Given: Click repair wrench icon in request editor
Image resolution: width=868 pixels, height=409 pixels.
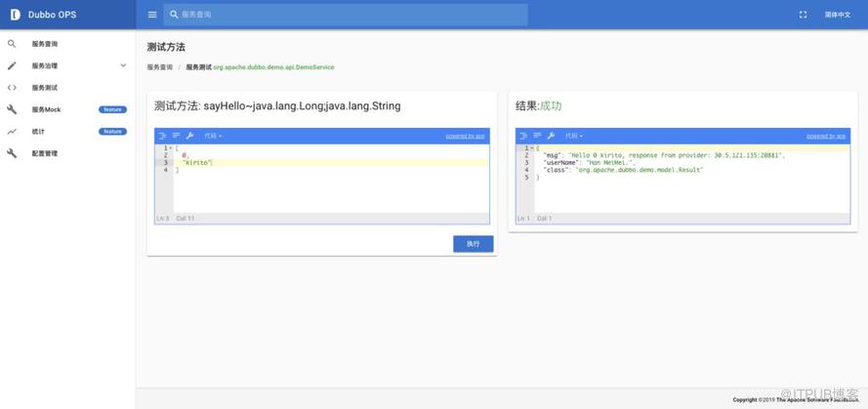Looking at the screenshot, I should (189, 136).
